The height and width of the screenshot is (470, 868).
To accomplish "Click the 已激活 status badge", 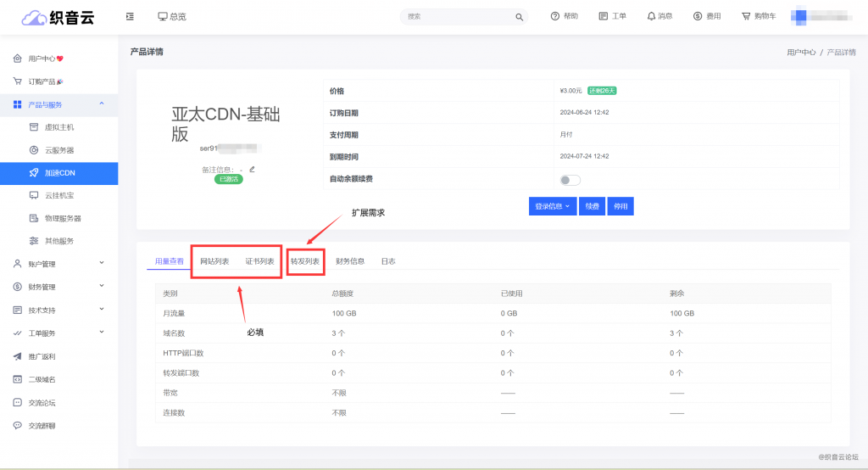I will (229, 179).
